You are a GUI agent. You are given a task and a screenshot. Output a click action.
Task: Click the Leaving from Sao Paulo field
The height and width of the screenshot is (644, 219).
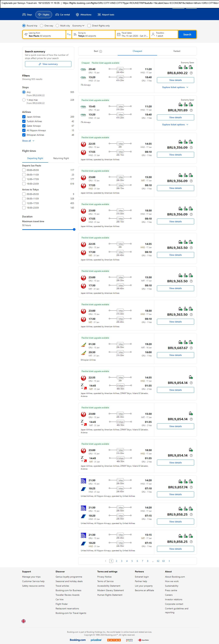(44, 35)
